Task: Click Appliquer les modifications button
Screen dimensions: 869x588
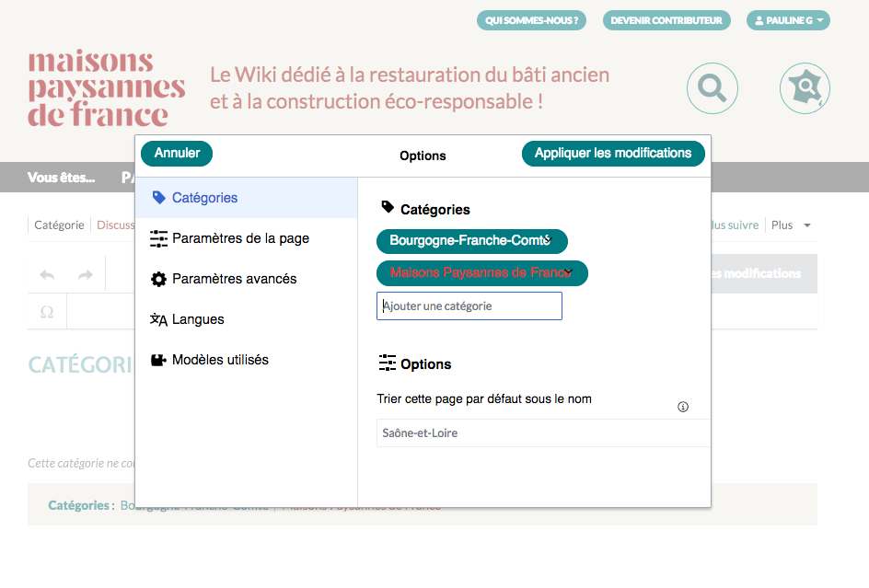Action: (x=613, y=154)
